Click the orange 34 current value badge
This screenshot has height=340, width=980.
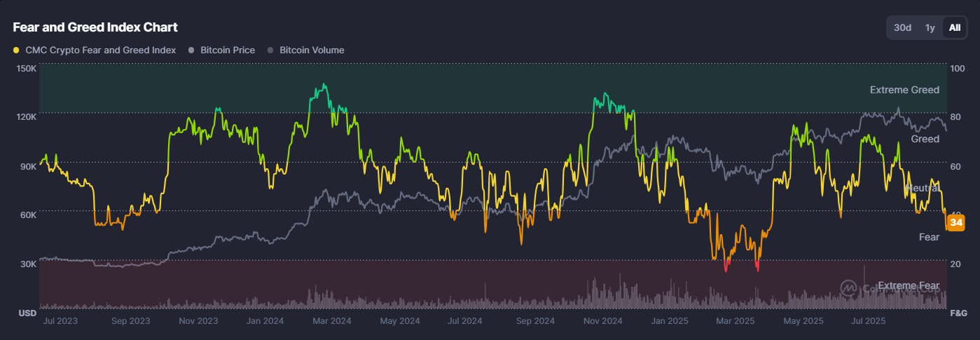(956, 223)
